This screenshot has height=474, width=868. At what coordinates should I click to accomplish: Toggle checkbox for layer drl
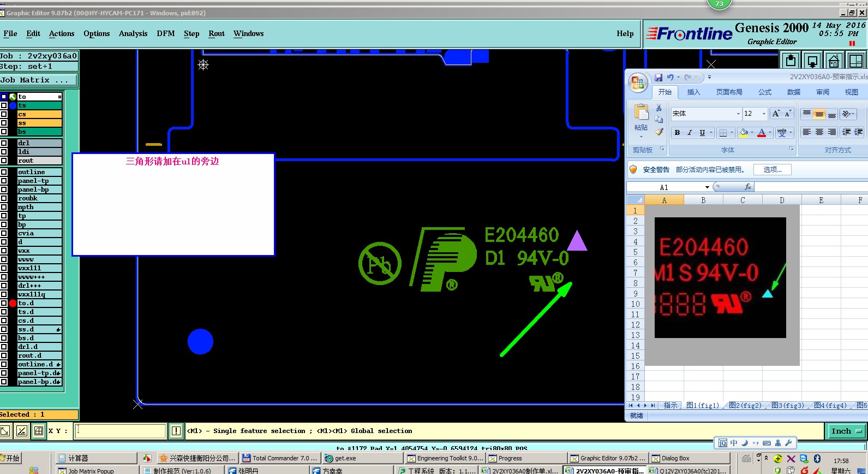(x=4, y=143)
